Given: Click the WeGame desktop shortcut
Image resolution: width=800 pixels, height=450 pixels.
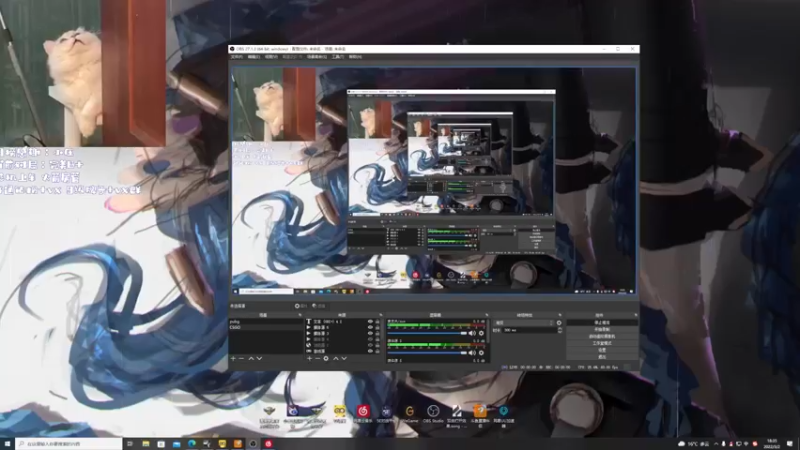Looking at the screenshot, I should (x=409, y=414).
